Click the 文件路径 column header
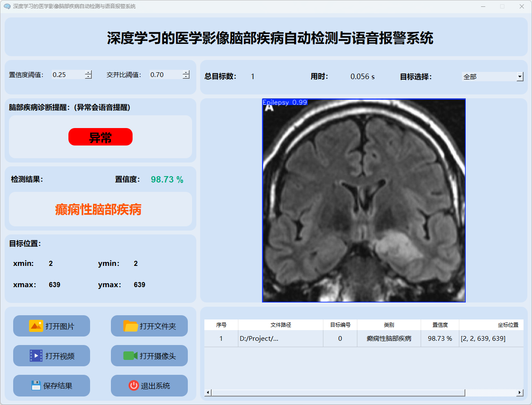 280,325
